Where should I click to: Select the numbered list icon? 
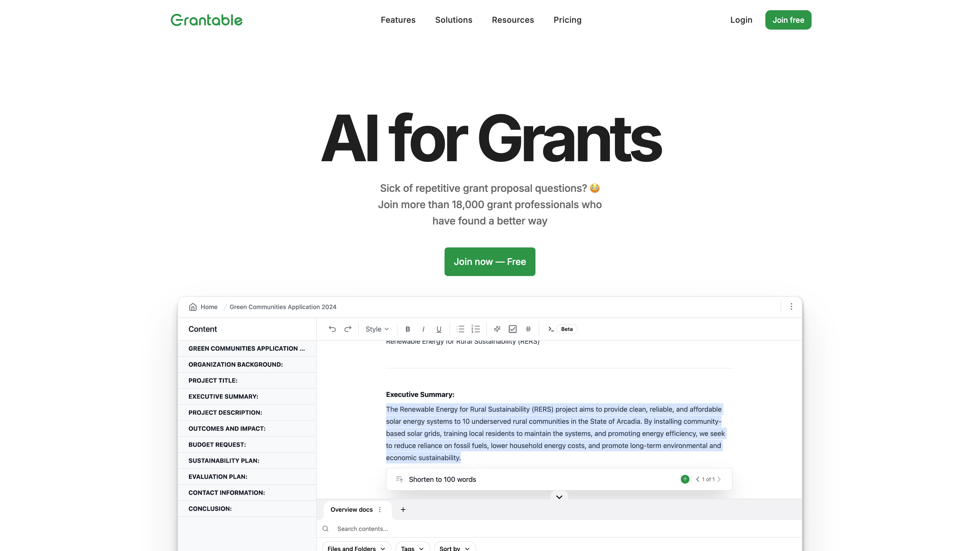coord(476,329)
